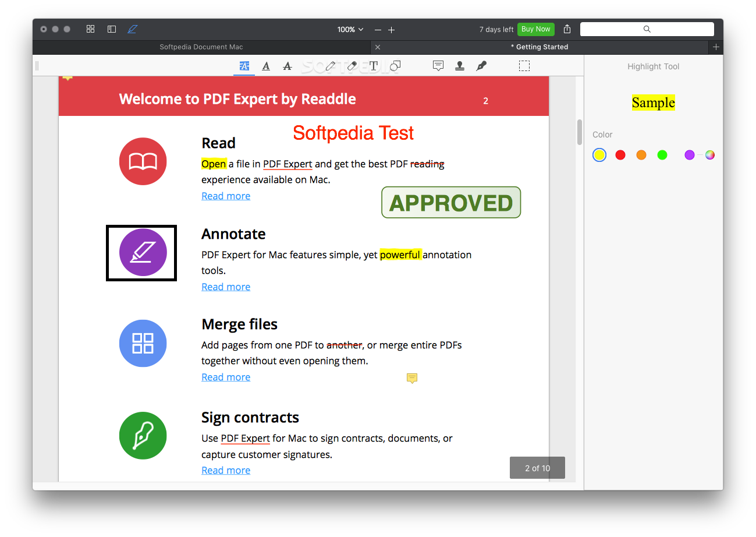The height and width of the screenshot is (537, 756).
Task: Select the Highlight annotation tool
Action: click(x=244, y=66)
